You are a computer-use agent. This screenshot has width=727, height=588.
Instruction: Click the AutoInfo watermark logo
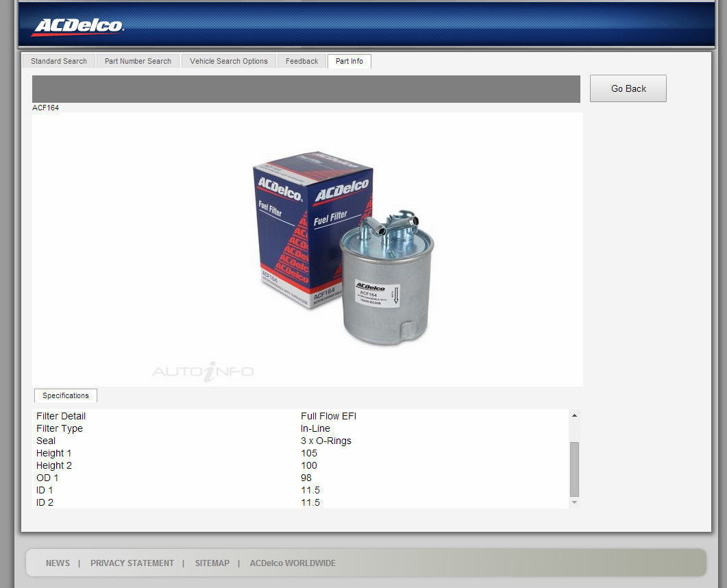click(x=203, y=371)
